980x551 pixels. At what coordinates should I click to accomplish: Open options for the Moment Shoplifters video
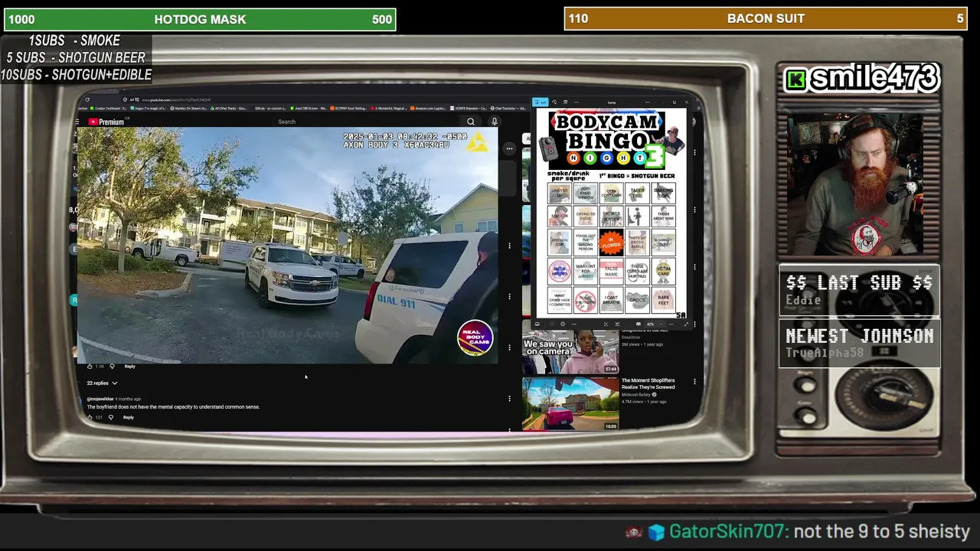click(x=694, y=381)
